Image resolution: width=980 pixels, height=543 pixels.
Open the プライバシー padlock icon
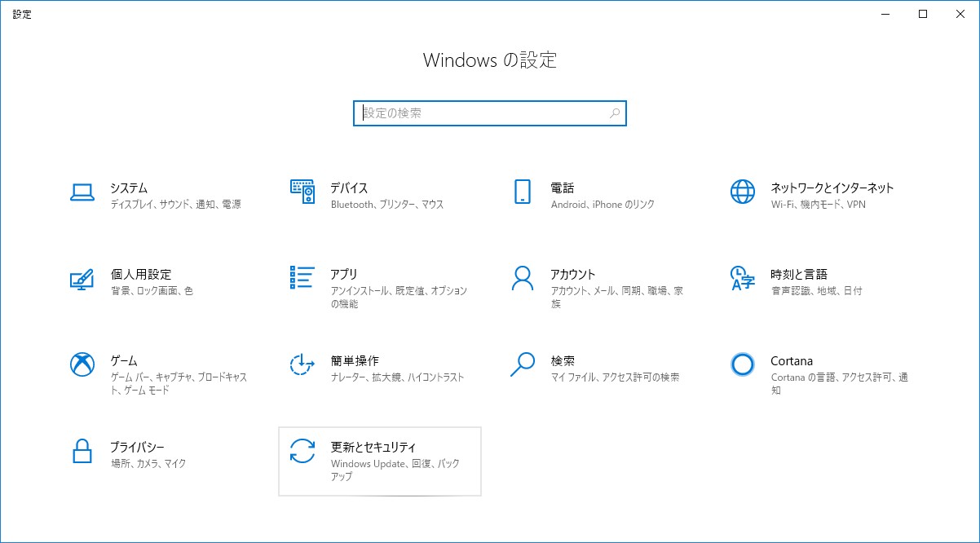[82, 451]
